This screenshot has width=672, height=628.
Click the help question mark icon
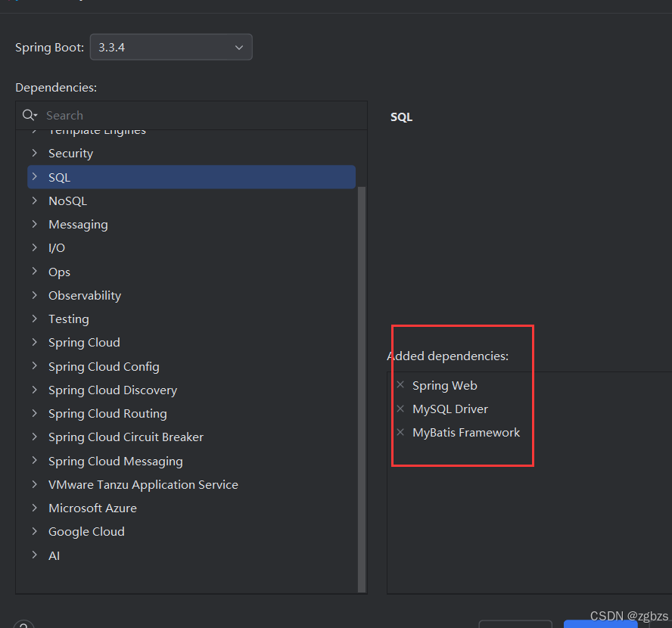click(x=23, y=624)
